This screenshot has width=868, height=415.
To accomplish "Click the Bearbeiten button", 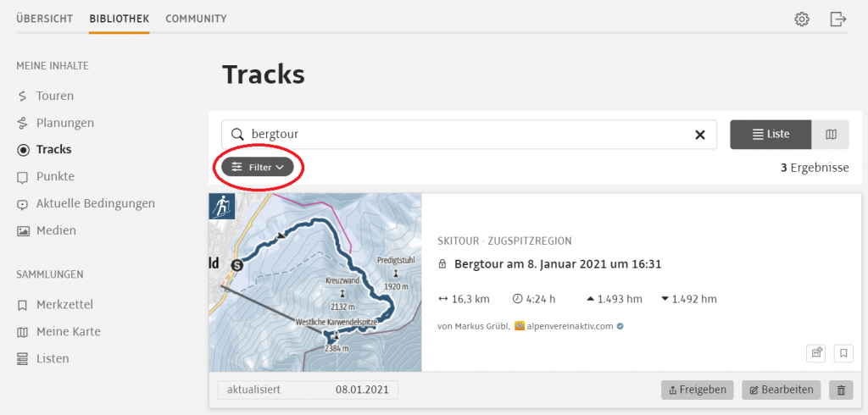I will click(x=782, y=390).
